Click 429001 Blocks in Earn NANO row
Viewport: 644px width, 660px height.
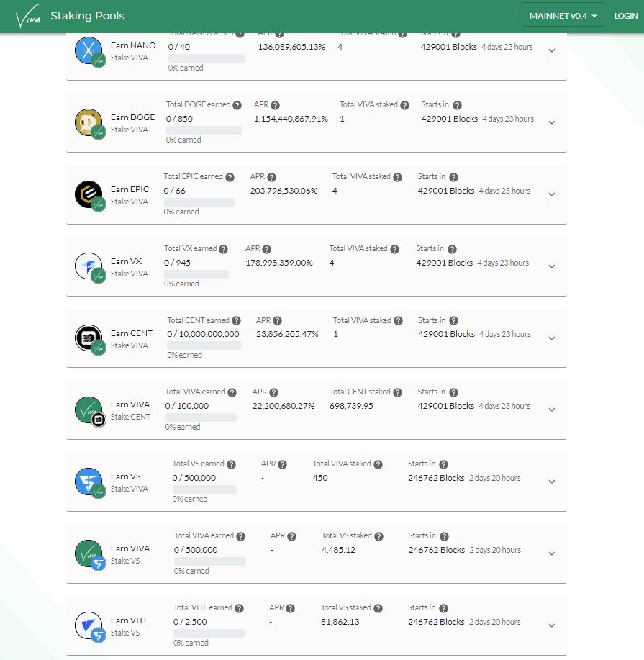coord(449,47)
